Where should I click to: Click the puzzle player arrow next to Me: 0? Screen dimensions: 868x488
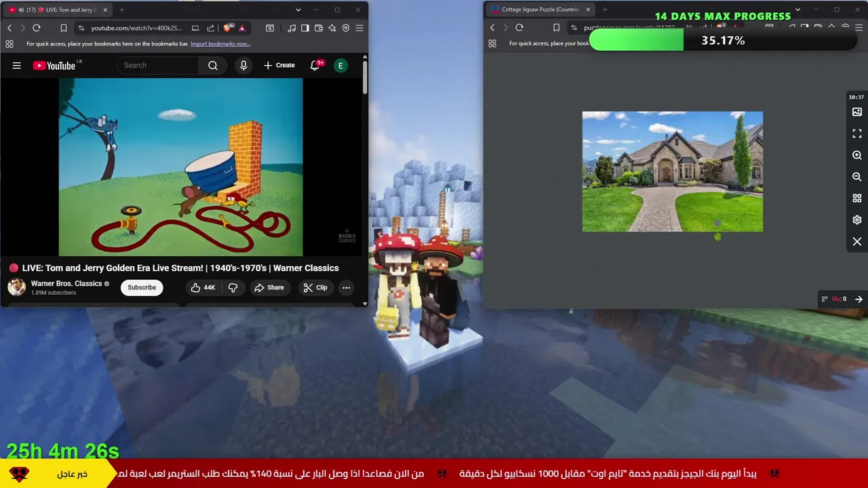click(859, 299)
